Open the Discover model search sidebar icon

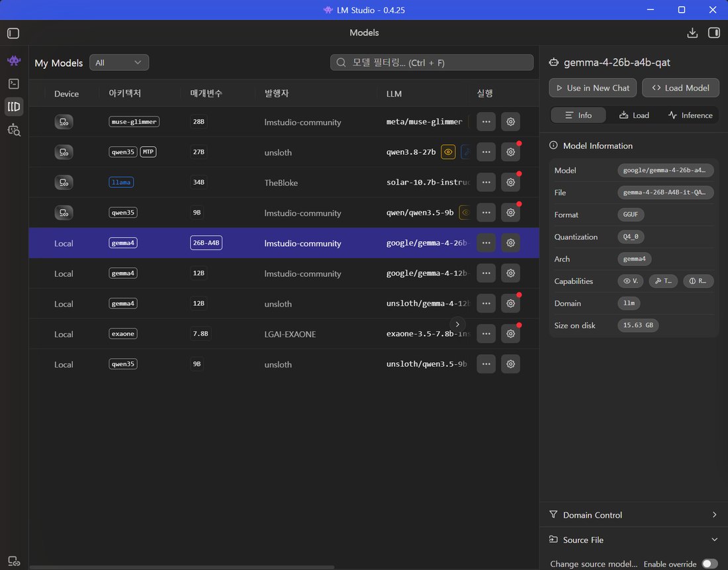[x=14, y=130]
